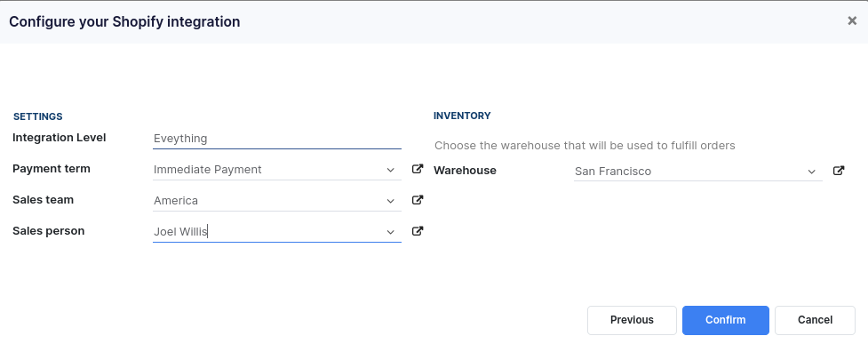Click the dialog title text
The height and width of the screenshot is (352, 868).
point(124,21)
